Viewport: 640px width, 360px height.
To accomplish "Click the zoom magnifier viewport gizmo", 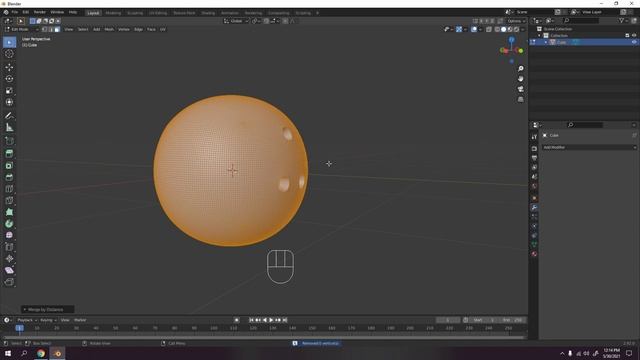I will (x=520, y=69).
